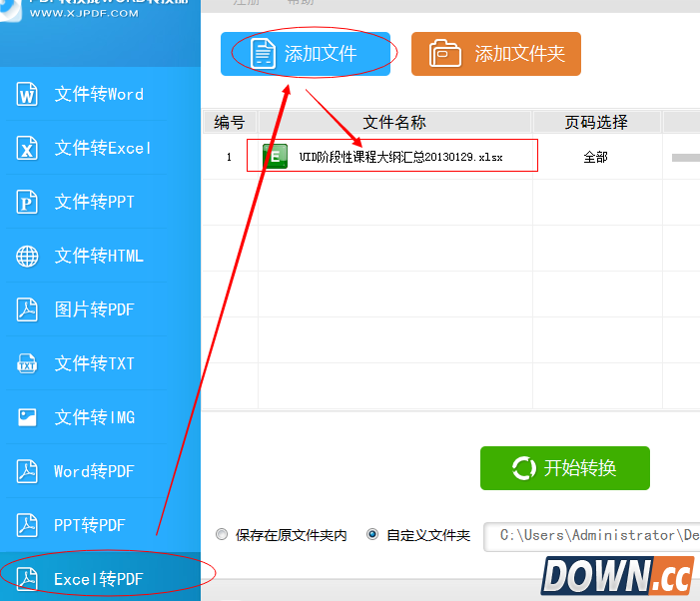Click the globe icon beside 文件转HTML
Screen dimensions: 700x601
point(27,257)
